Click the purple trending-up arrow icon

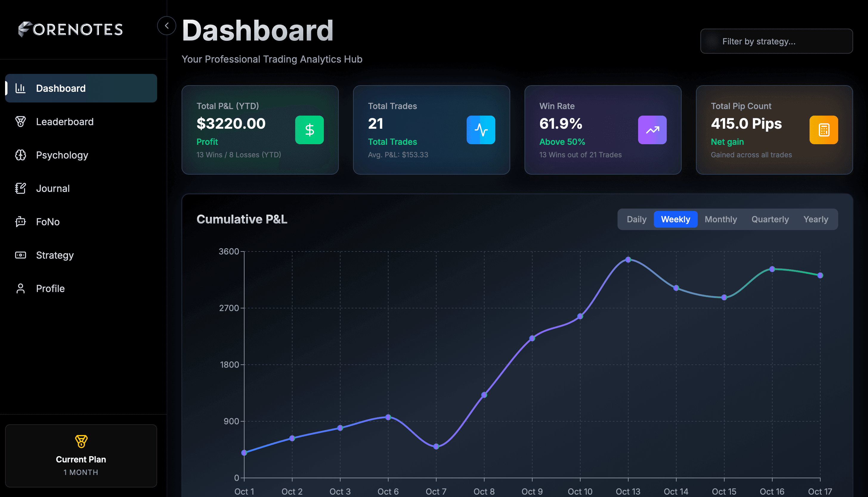(x=652, y=130)
